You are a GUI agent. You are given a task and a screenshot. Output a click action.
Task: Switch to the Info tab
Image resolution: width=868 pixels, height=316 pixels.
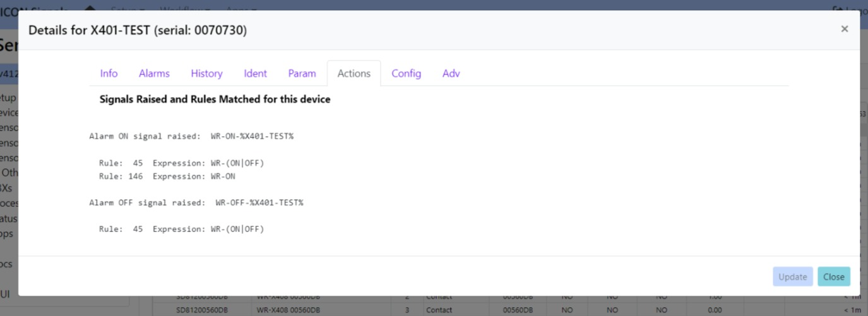coord(109,73)
